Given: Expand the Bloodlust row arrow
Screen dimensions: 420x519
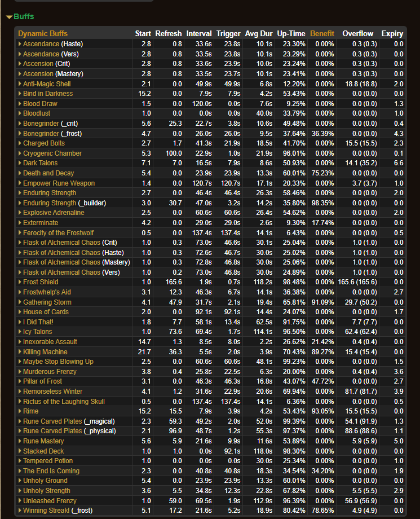Looking at the screenshot, I should [20, 113].
